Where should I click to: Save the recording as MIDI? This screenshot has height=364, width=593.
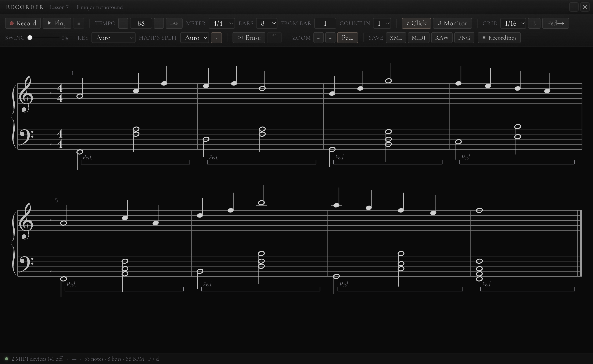point(418,38)
